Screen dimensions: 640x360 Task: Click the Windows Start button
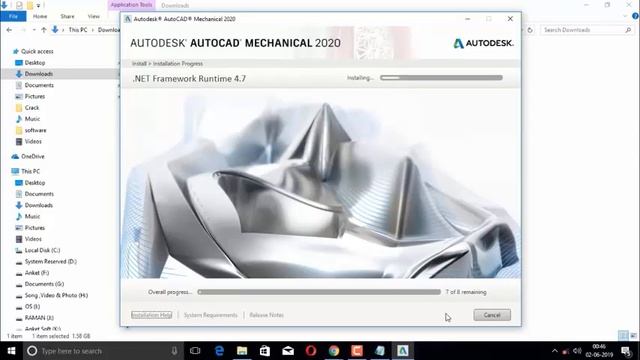coord(11,351)
